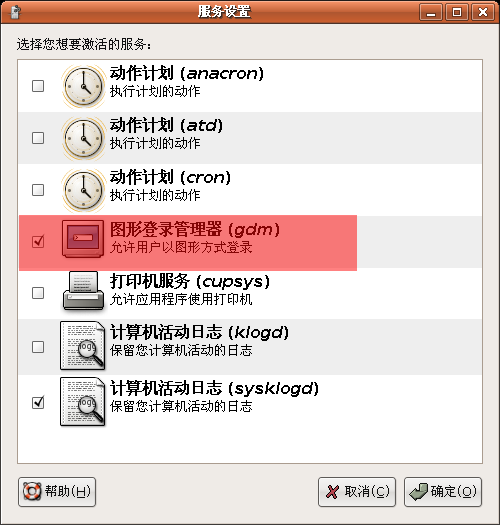
Task: Click the klogd log document icon
Action: [83, 346]
